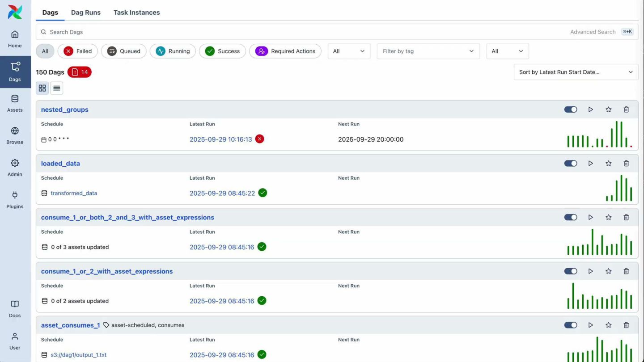Image resolution: width=644 pixels, height=362 pixels.
Task: Open the Sort by Latest Run Start Date dropdown
Action: pyautogui.click(x=576, y=72)
